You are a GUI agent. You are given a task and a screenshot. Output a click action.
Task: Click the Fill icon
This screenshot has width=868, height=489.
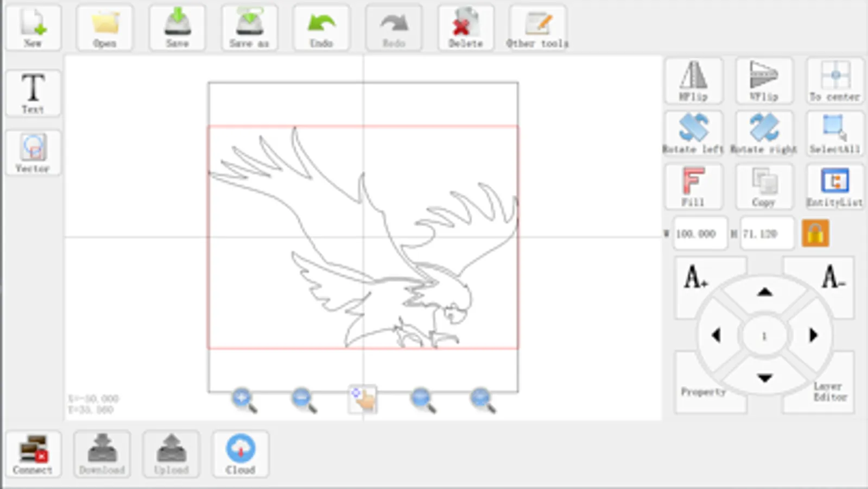pyautogui.click(x=694, y=186)
